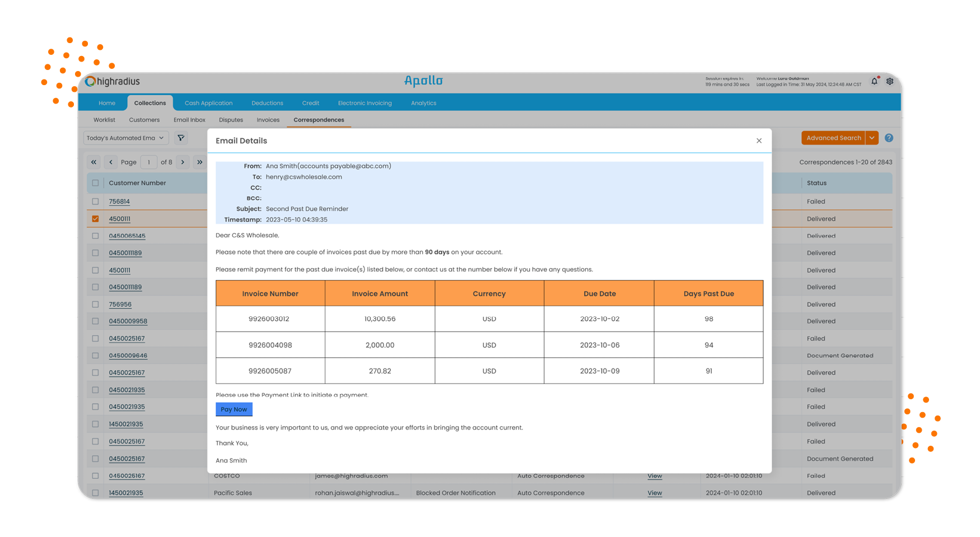Go to first page using double-left arrows
Screen dimensions: 980x537
[94, 162]
